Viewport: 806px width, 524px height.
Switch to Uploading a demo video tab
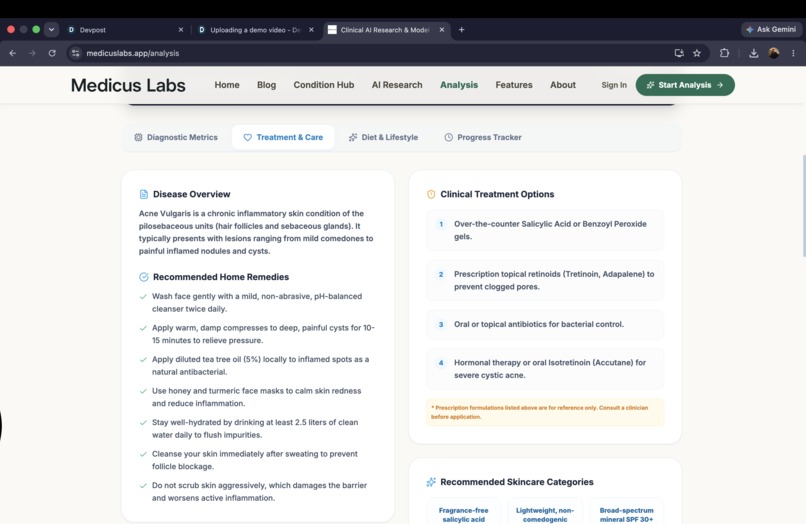255,30
